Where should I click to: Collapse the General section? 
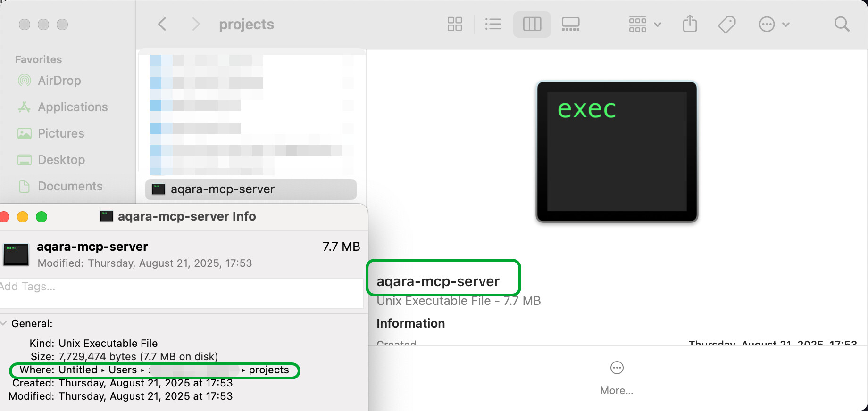4,323
